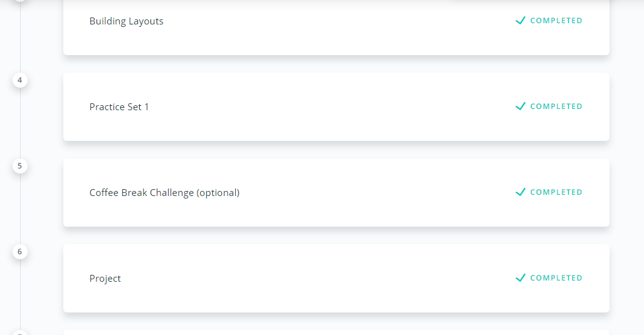
Task: Open the Practice Set 1 lesson title
Action: pyautogui.click(x=119, y=107)
